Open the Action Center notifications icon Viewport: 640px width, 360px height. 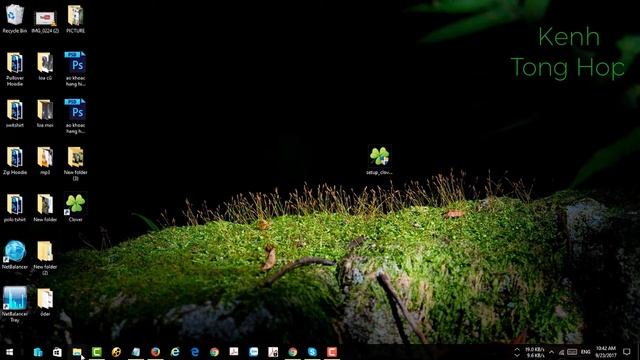627,352
